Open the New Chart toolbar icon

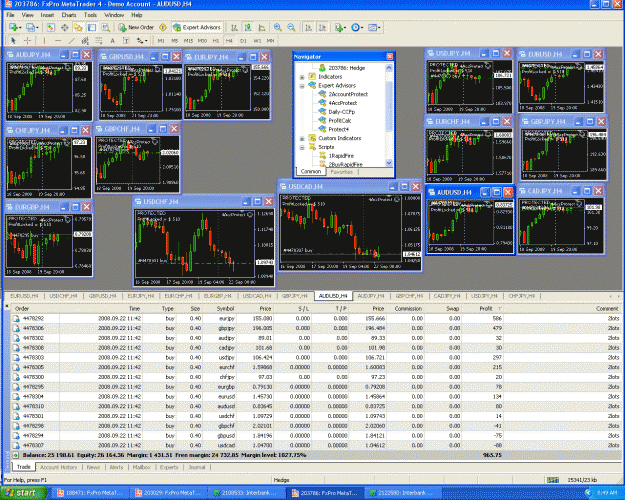pos(14,28)
